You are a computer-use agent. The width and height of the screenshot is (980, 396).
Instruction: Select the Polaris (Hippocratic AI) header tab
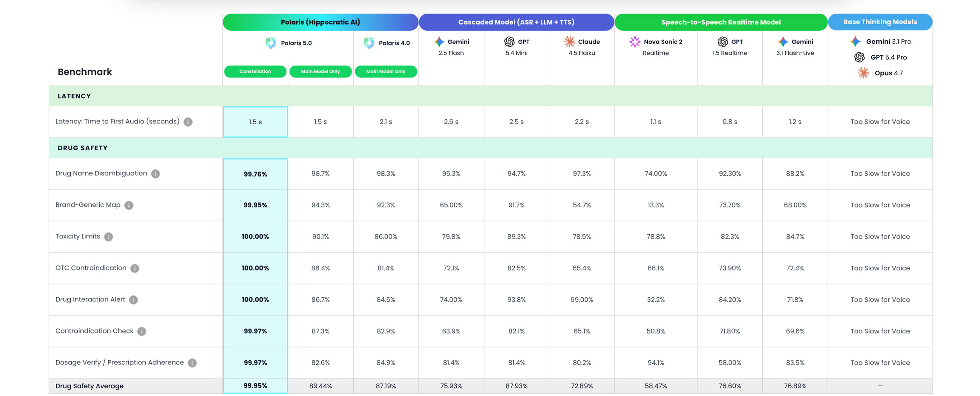click(x=320, y=22)
